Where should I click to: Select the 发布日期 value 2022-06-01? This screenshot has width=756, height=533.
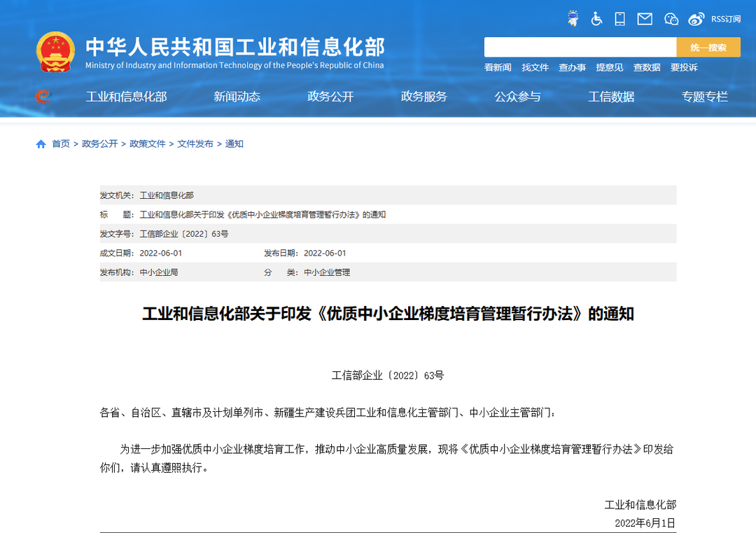pos(325,254)
